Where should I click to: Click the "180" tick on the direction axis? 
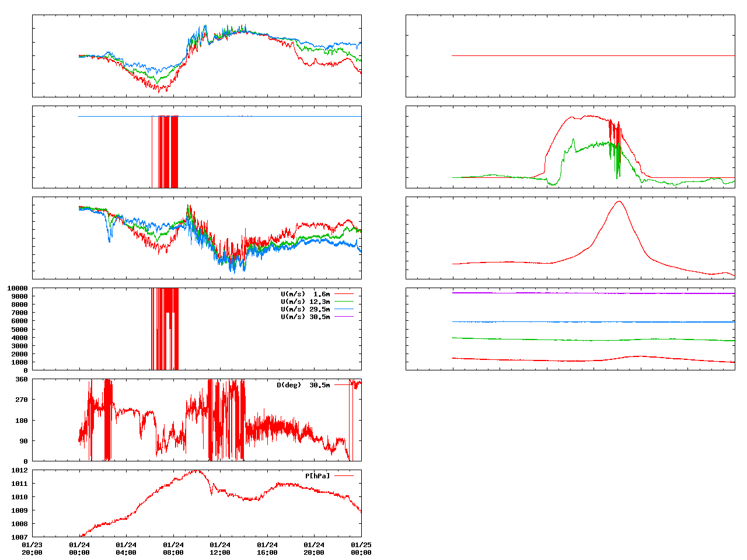coord(22,421)
